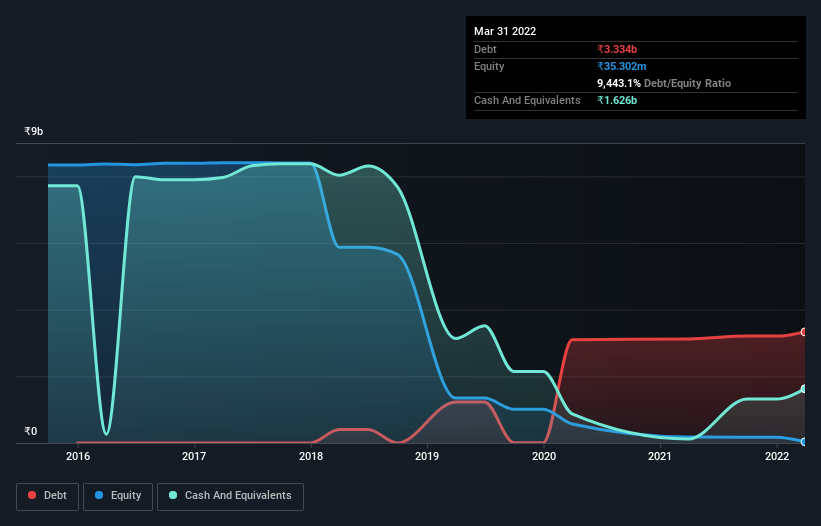This screenshot has width=821, height=526.
Task: Click the blue Equity legend dot
Action: coord(99,495)
